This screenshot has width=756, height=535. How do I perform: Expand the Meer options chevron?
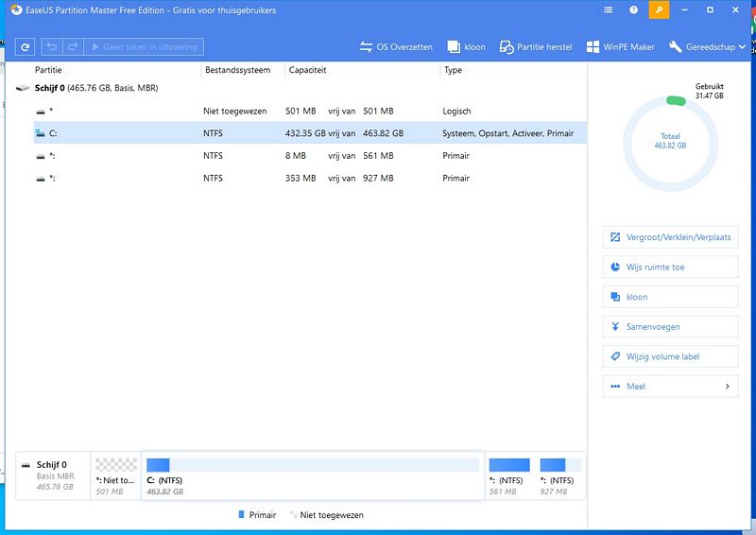[727, 386]
